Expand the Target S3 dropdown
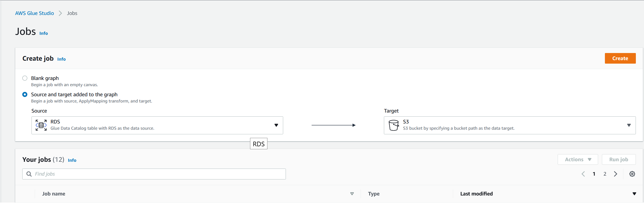The image size is (644, 205). (629, 125)
